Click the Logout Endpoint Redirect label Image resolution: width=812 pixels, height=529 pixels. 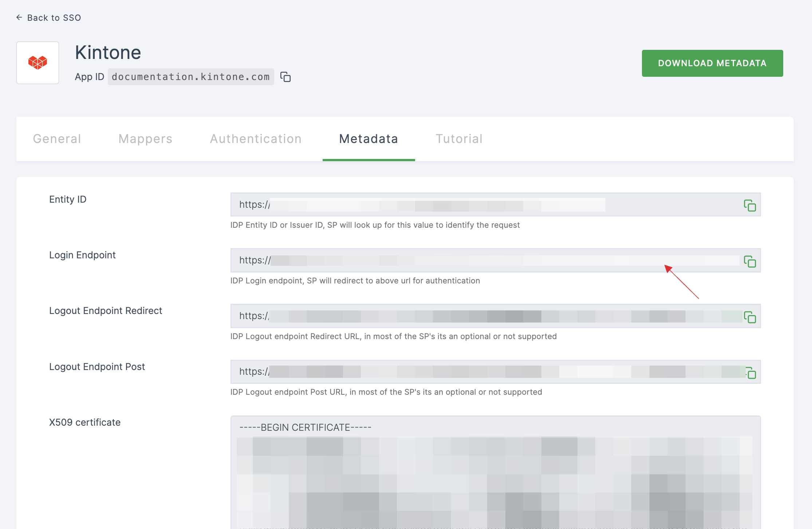[x=106, y=311]
